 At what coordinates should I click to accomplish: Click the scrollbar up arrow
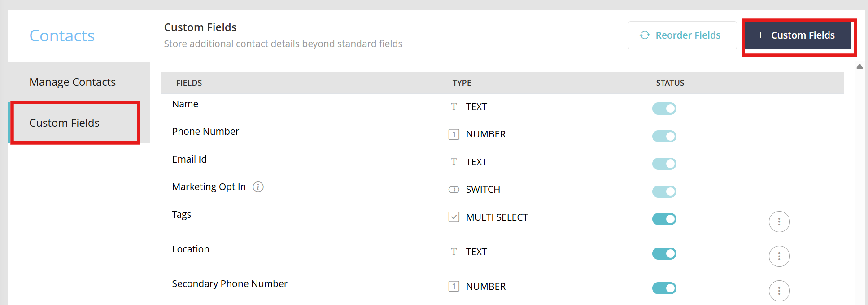pos(859,66)
